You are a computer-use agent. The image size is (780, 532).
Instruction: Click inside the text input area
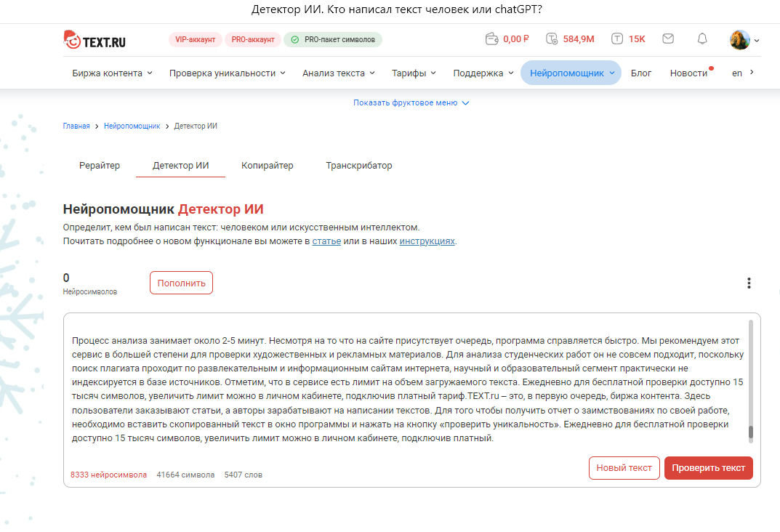[408, 388]
